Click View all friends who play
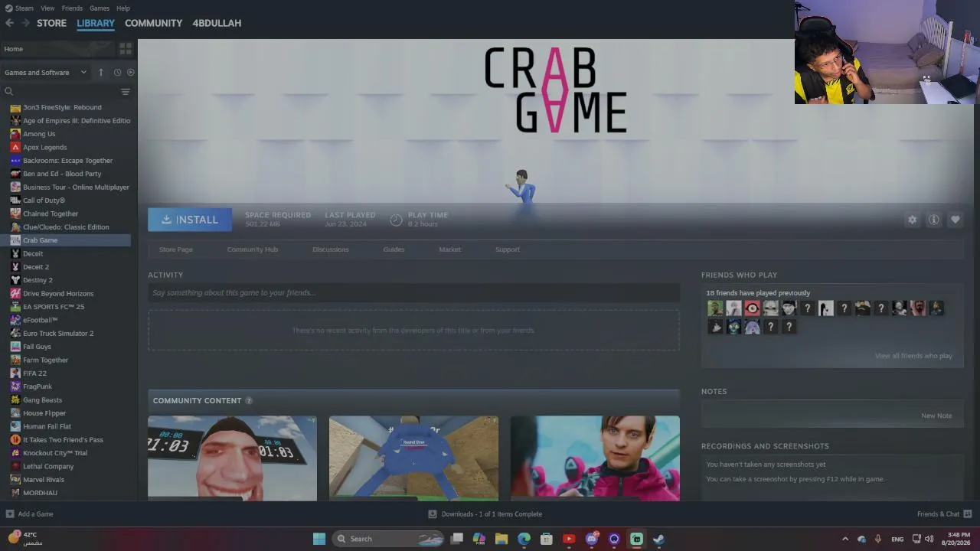 click(913, 356)
